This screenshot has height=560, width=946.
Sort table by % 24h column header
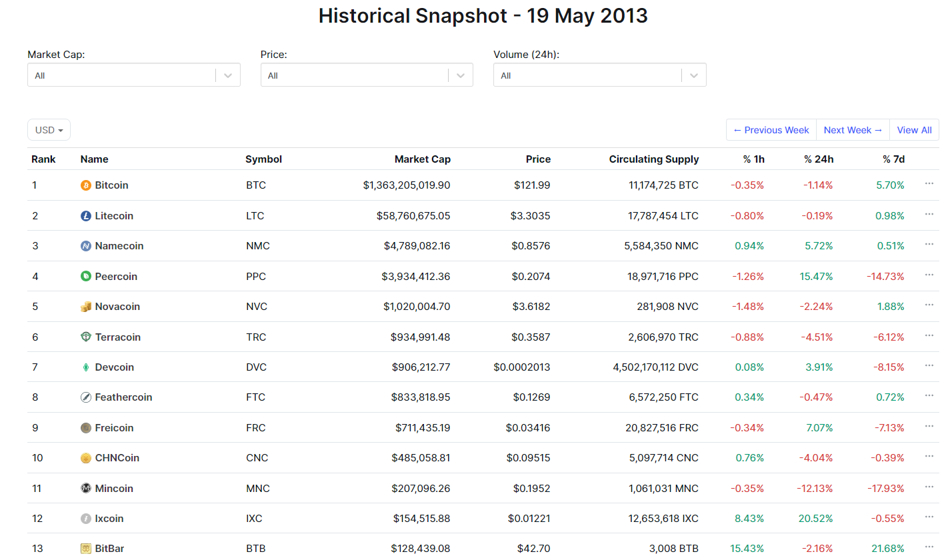click(x=819, y=159)
